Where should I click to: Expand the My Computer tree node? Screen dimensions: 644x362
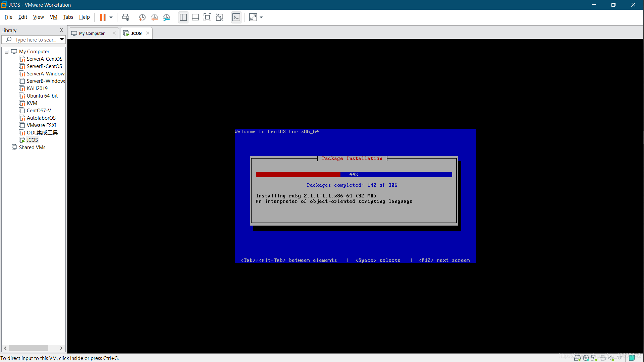pos(6,51)
